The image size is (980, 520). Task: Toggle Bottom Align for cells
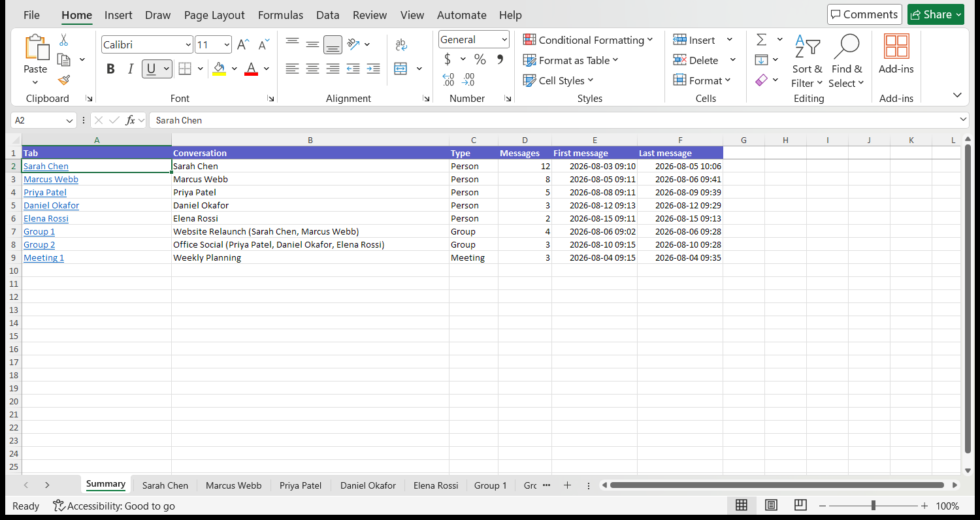click(333, 44)
